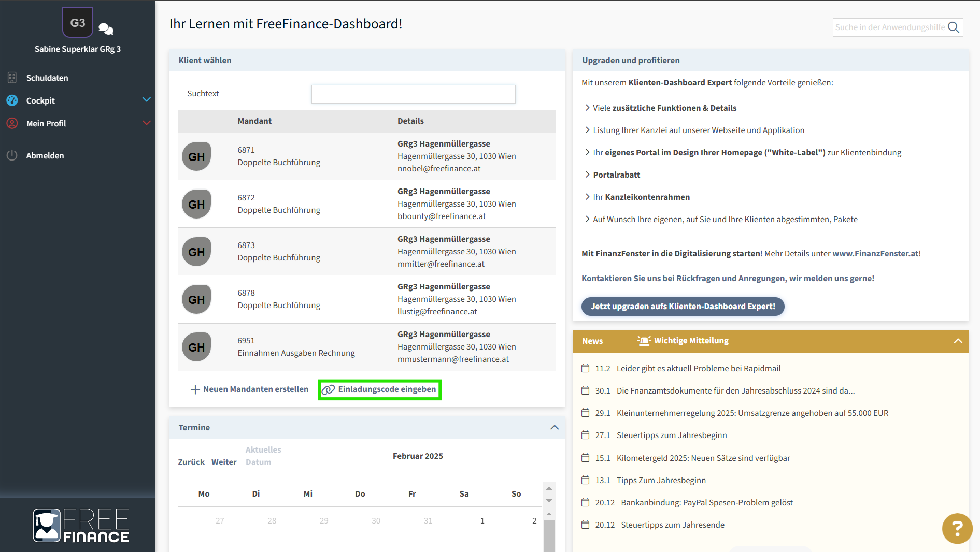Expand the Mein Profil chevron
Viewport: 980px width, 552px height.
(x=147, y=123)
